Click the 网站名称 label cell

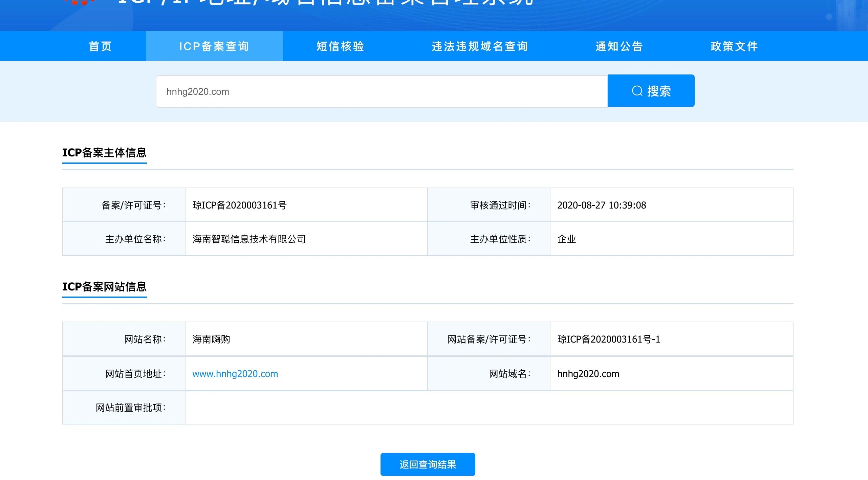(124, 339)
